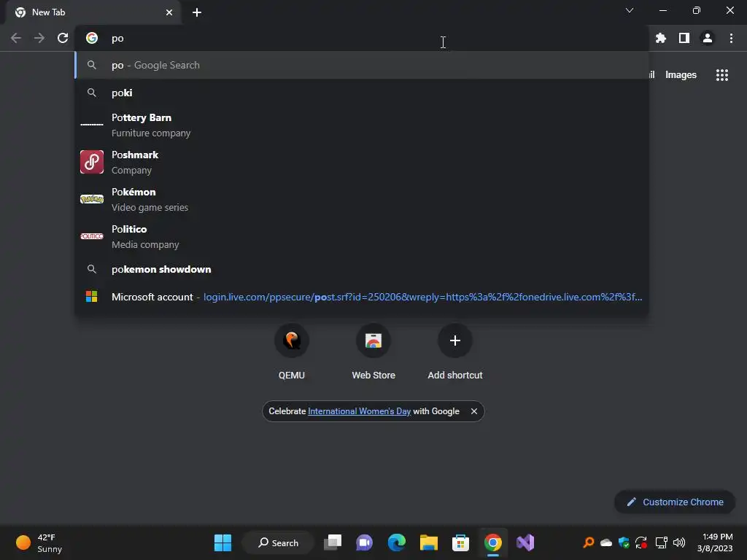This screenshot has width=747, height=560.
Task: Open the Images link
Action: (x=681, y=75)
